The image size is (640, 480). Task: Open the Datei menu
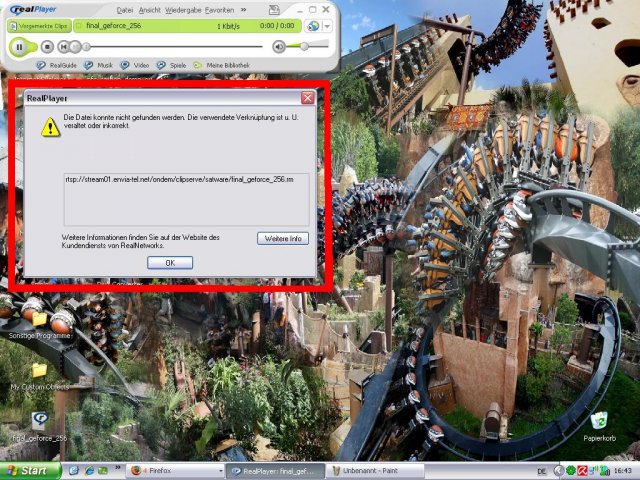(124, 10)
